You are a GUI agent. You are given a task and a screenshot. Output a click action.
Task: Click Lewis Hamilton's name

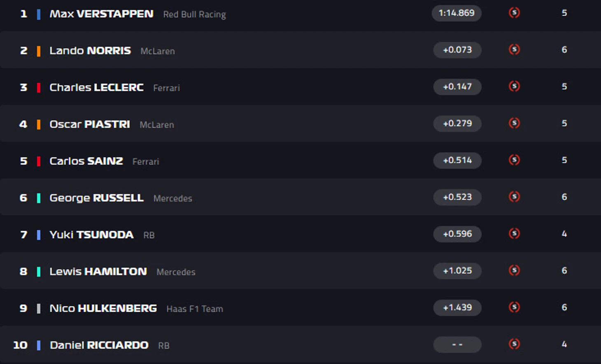click(98, 271)
